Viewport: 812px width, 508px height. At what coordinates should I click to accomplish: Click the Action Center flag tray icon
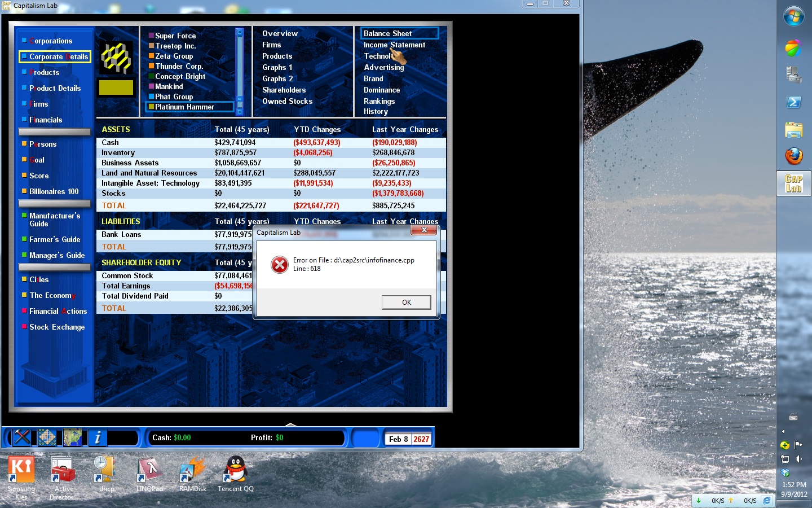click(x=798, y=445)
